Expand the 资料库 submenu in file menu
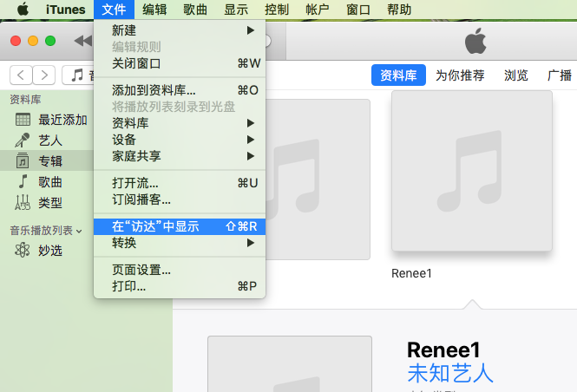Image resolution: width=577 pixels, height=392 pixels. coord(180,123)
